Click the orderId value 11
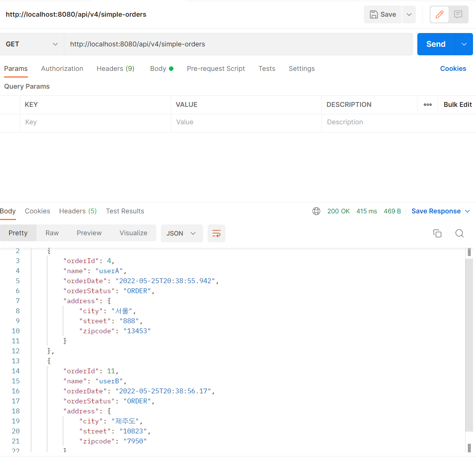Image resolution: width=476 pixels, height=459 pixels. point(111,371)
